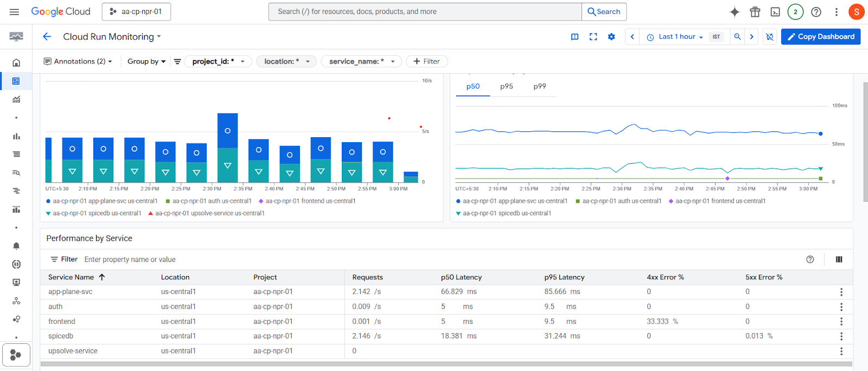Switch to the p95 latency tab
868x371 pixels.
pos(507,86)
